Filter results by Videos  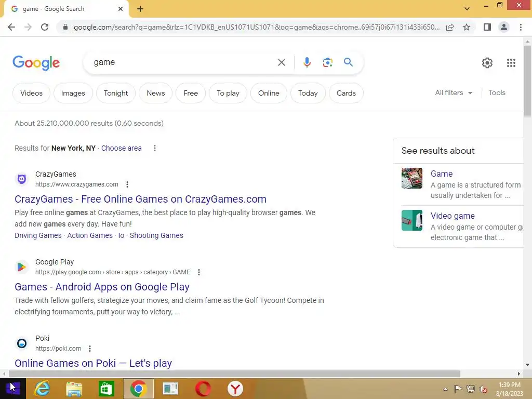tap(31, 93)
